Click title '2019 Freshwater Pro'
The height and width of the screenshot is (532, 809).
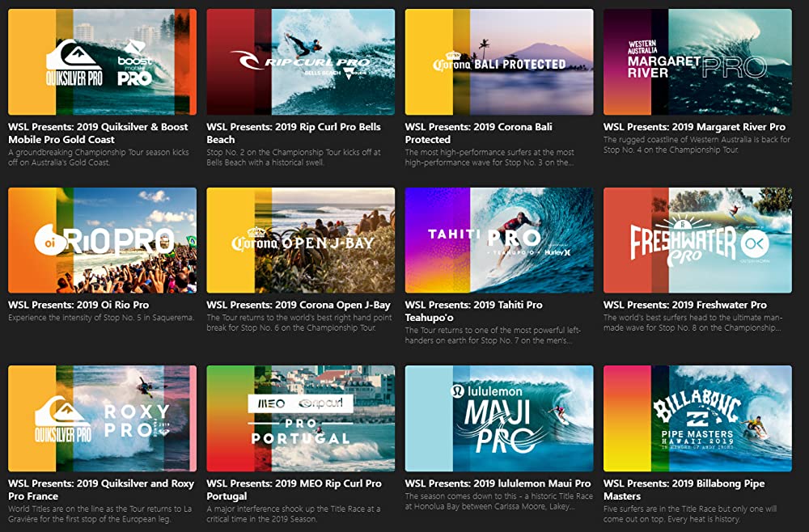pyautogui.click(x=685, y=305)
